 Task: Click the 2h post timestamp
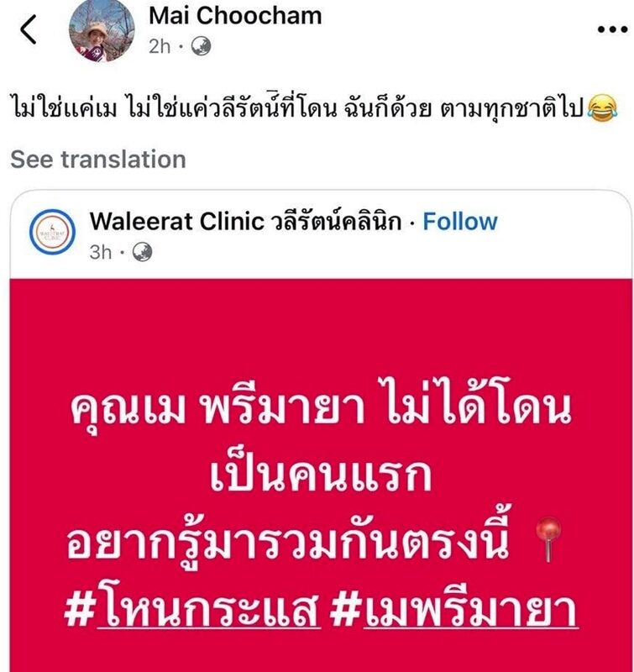pos(160,46)
